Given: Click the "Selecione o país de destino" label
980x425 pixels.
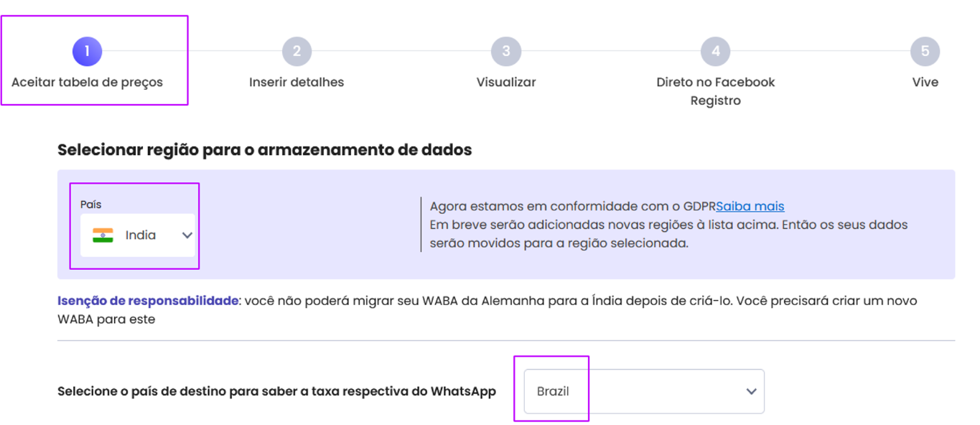Looking at the screenshot, I should tap(276, 392).
